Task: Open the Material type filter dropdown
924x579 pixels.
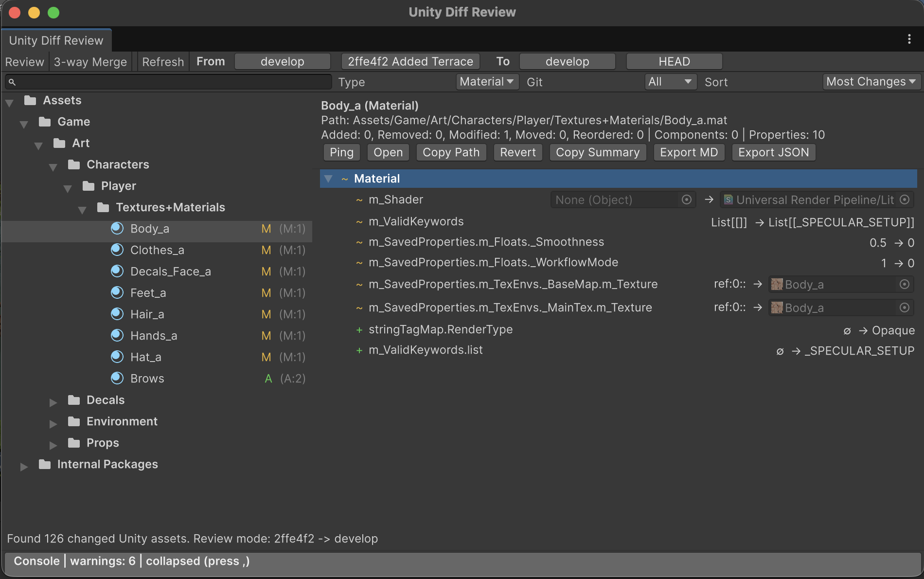Action: pos(487,82)
